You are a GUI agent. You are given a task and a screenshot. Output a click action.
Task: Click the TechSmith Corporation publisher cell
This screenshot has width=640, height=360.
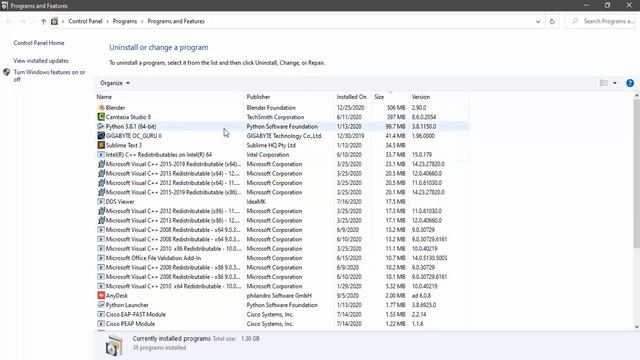click(x=275, y=117)
